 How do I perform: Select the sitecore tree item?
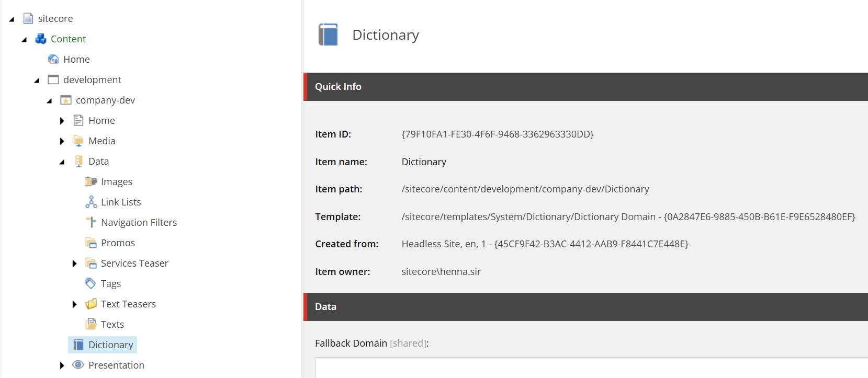pos(55,19)
